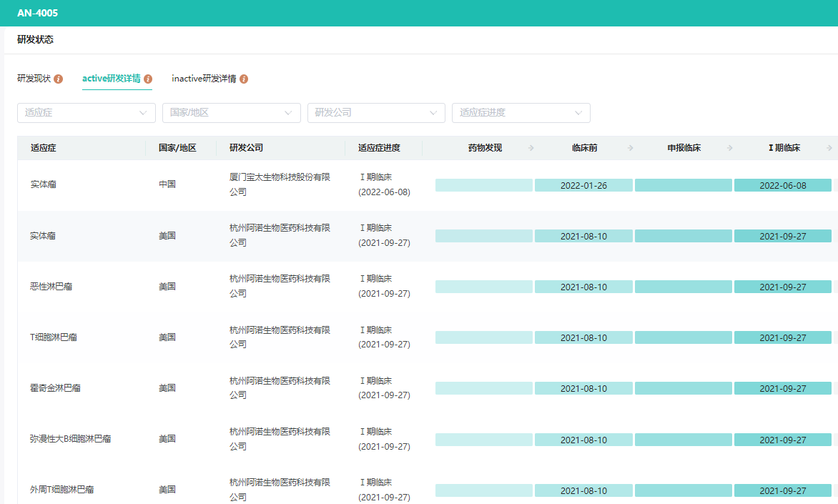Click the 2022-01-26 preclinical progress bar
Viewport: 838px width, 504px height.
coord(583,186)
